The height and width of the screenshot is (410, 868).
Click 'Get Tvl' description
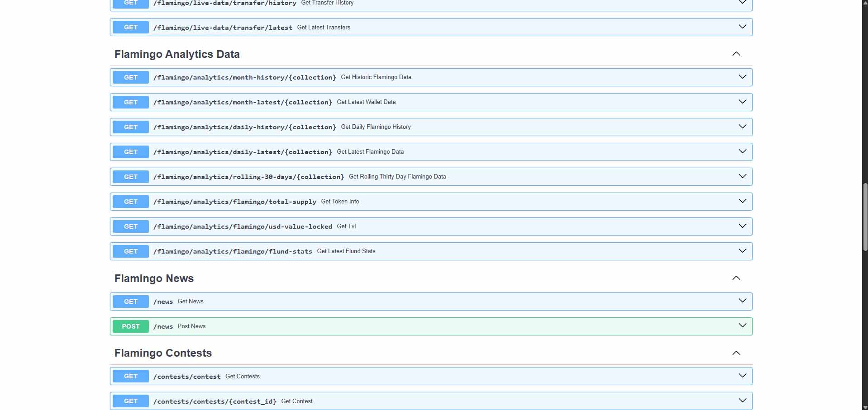tap(346, 226)
